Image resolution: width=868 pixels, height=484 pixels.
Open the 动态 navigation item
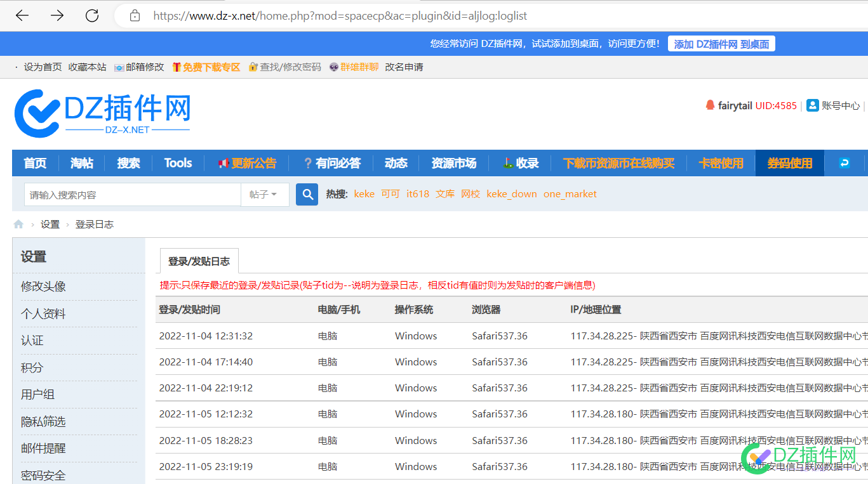[396, 163]
